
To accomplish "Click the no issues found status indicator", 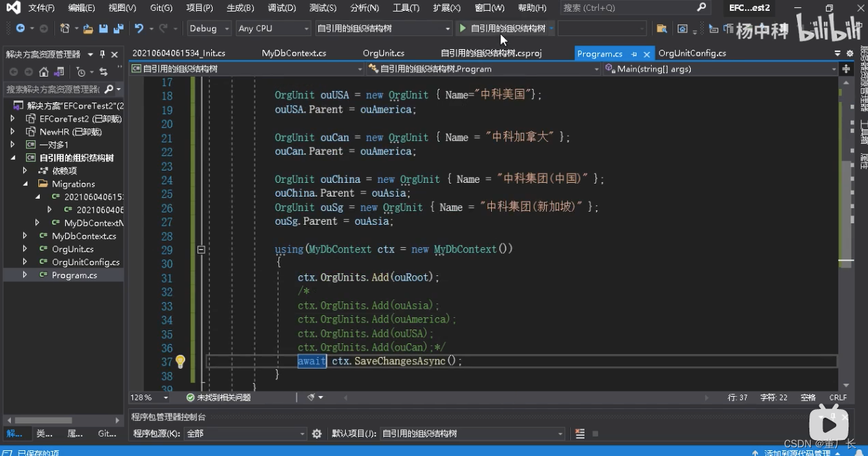I will pyautogui.click(x=218, y=397).
